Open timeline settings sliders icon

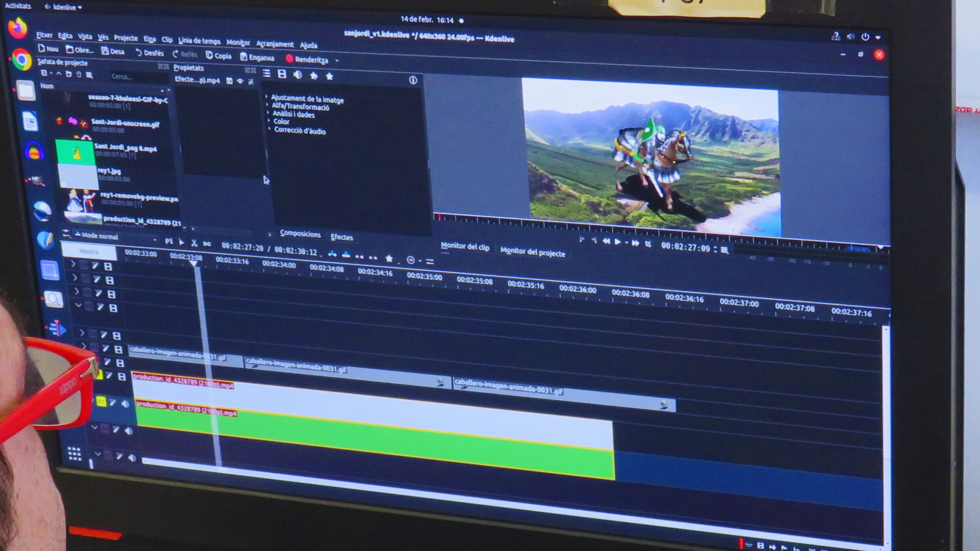click(430, 262)
